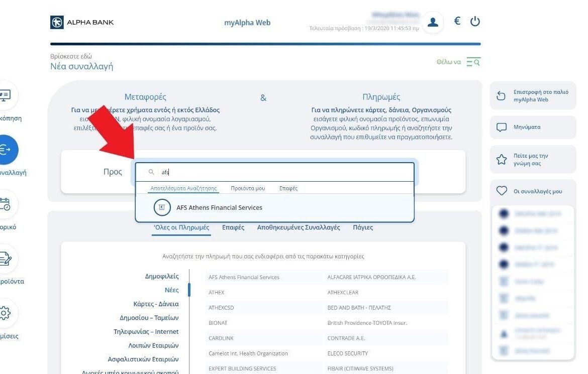
Task: Select AFS Athens Financial Services in payments list
Action: 244,277
